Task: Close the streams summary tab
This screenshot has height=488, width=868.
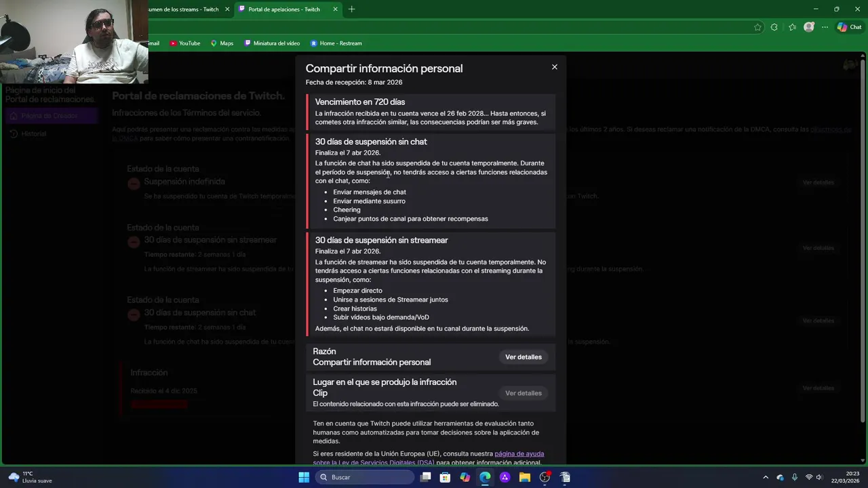Action: point(227,9)
